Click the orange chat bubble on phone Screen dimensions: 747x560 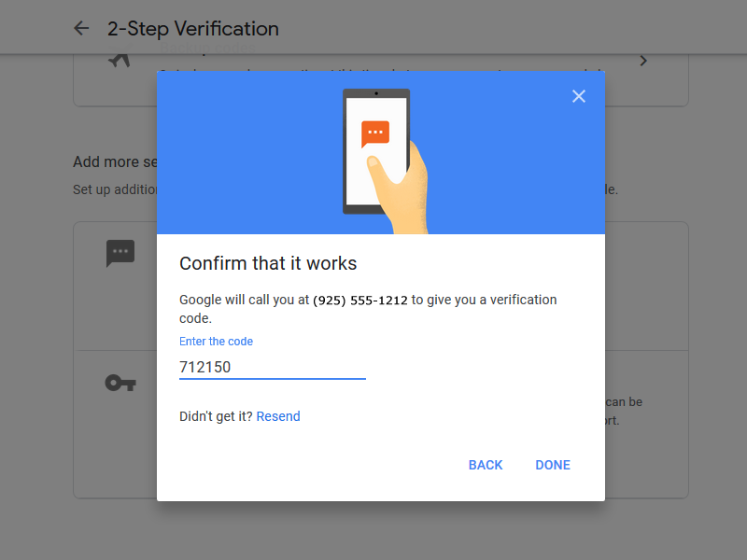pos(375,134)
